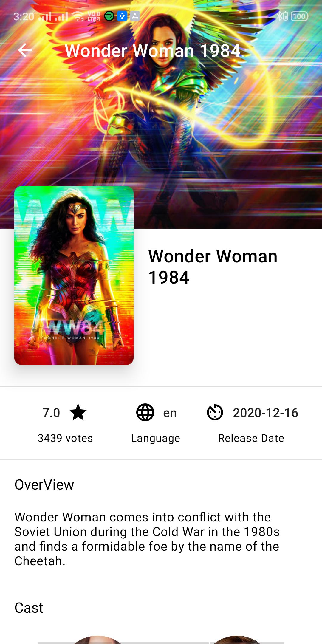Tap the Wi-Fi status icon
Viewport: 322px width, 644px height.
[x=78, y=16]
